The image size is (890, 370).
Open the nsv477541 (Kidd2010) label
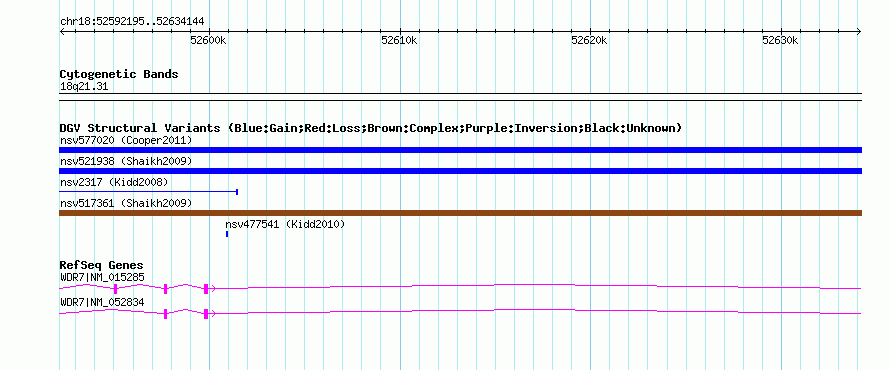tap(285, 224)
